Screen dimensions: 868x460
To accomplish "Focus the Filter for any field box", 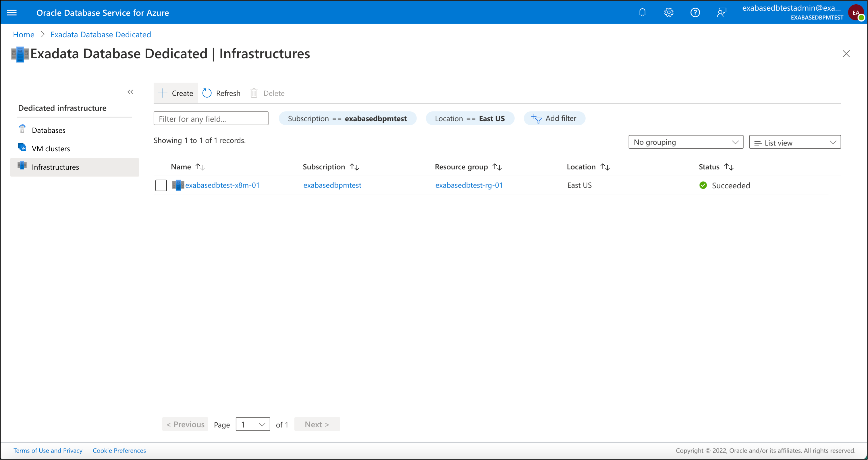I will (211, 119).
